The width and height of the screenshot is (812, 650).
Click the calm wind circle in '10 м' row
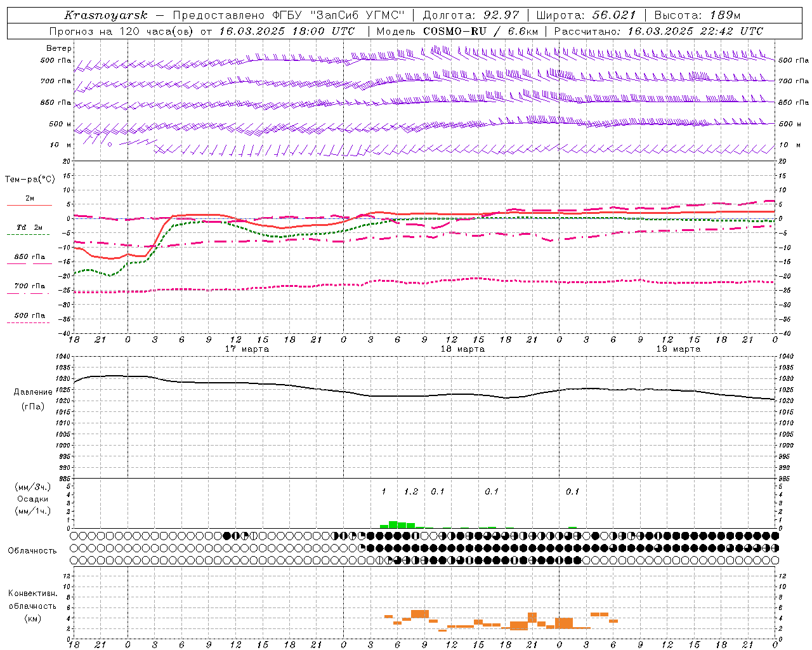(110, 145)
